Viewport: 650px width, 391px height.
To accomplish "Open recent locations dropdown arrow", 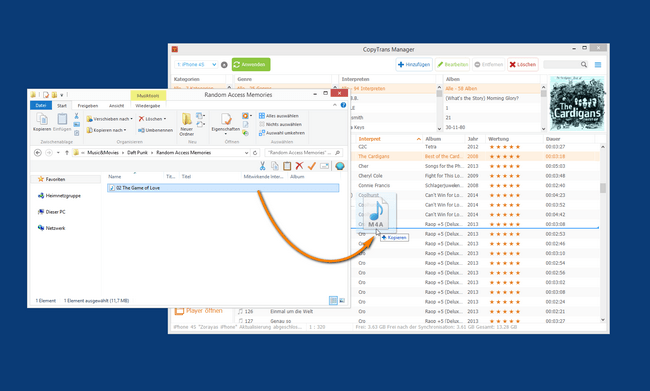I will point(58,153).
